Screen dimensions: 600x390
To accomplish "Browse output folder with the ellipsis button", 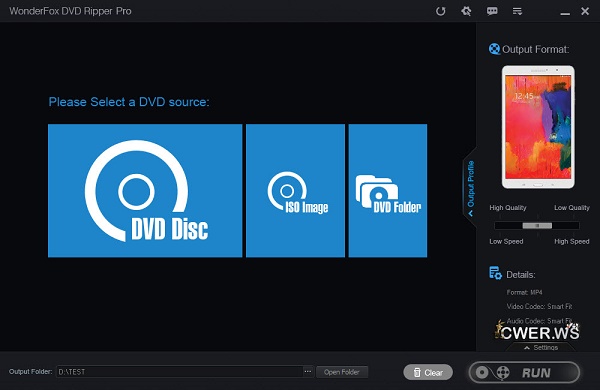I will point(308,372).
